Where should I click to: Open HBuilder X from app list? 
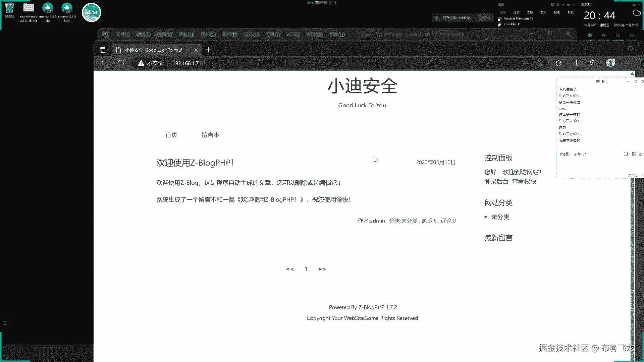(x=512, y=24)
